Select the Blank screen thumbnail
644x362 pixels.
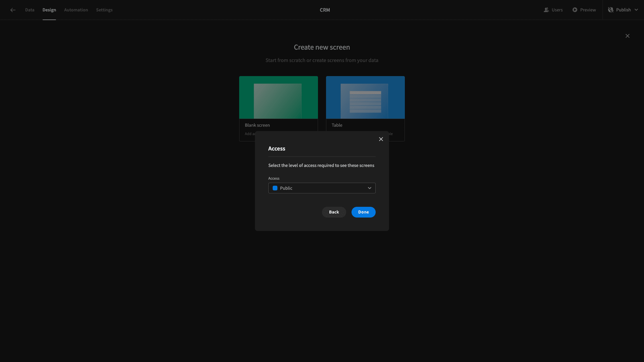278,98
